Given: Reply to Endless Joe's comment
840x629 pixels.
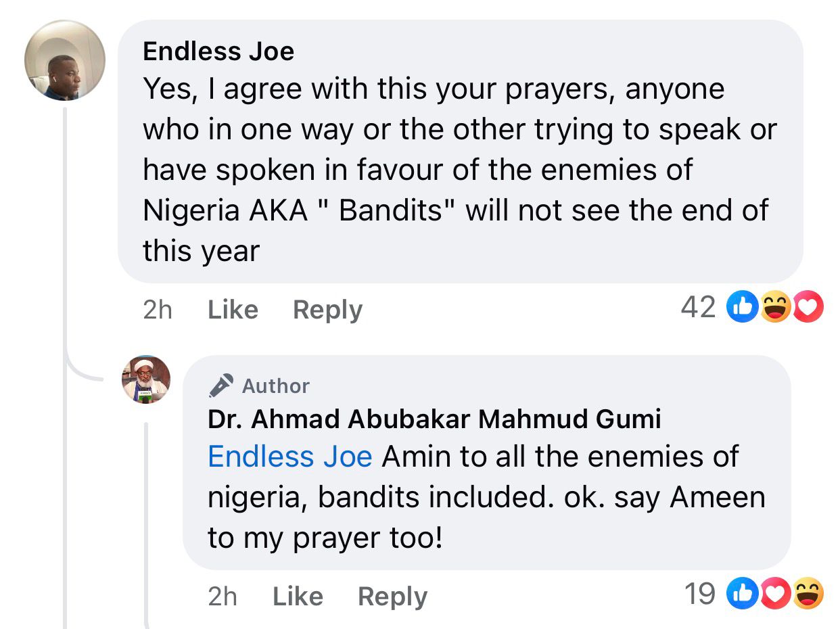Looking at the screenshot, I should click(327, 310).
